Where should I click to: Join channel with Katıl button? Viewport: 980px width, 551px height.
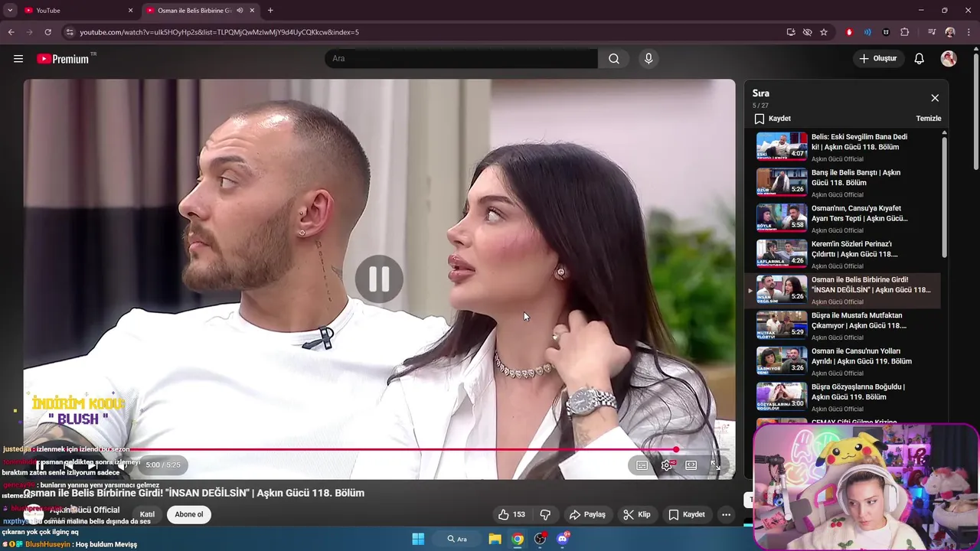click(x=147, y=514)
